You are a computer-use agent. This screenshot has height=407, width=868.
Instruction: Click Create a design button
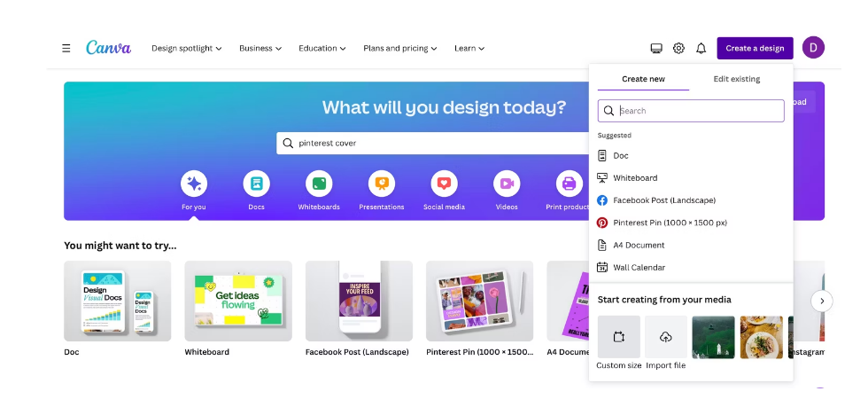[x=755, y=48]
